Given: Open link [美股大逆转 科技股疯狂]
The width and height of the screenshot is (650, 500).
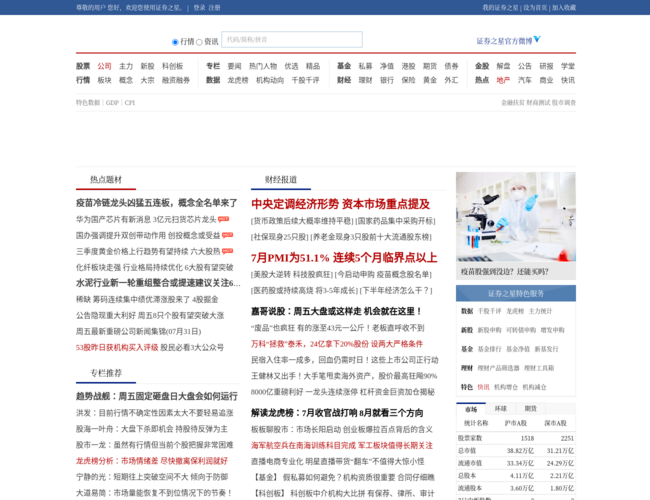Looking at the screenshot, I should coord(292,274).
